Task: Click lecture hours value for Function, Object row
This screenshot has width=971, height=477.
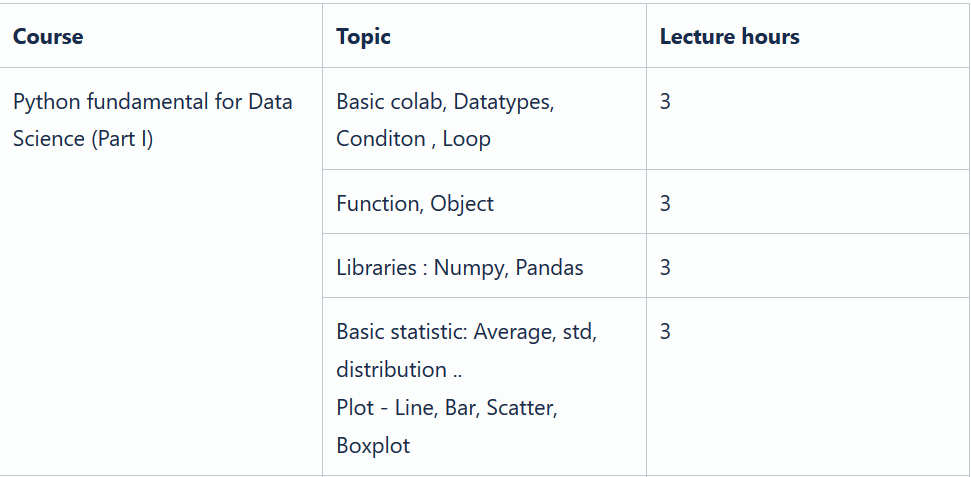Action: [665, 203]
